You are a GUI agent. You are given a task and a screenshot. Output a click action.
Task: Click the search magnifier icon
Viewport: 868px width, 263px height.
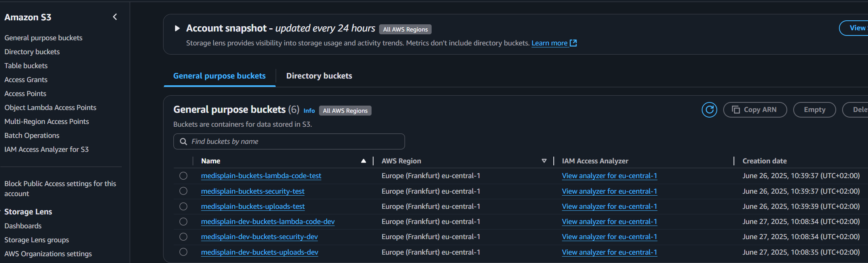[x=183, y=141]
